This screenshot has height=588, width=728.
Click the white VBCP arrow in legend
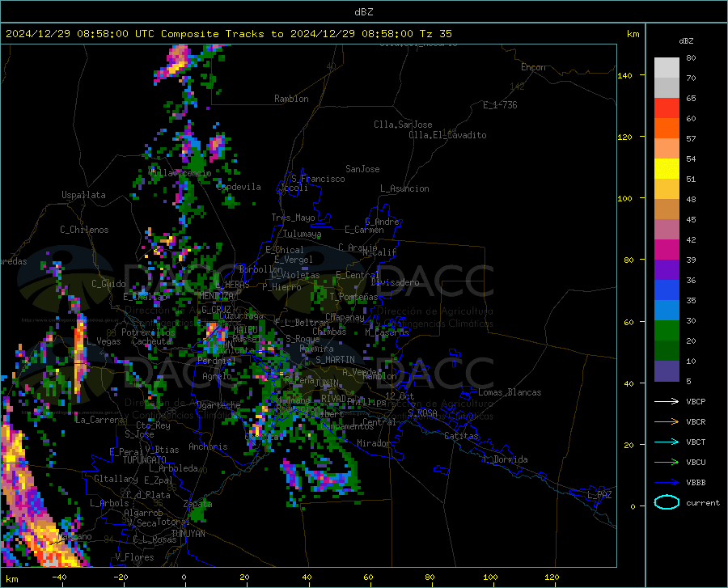coord(667,401)
